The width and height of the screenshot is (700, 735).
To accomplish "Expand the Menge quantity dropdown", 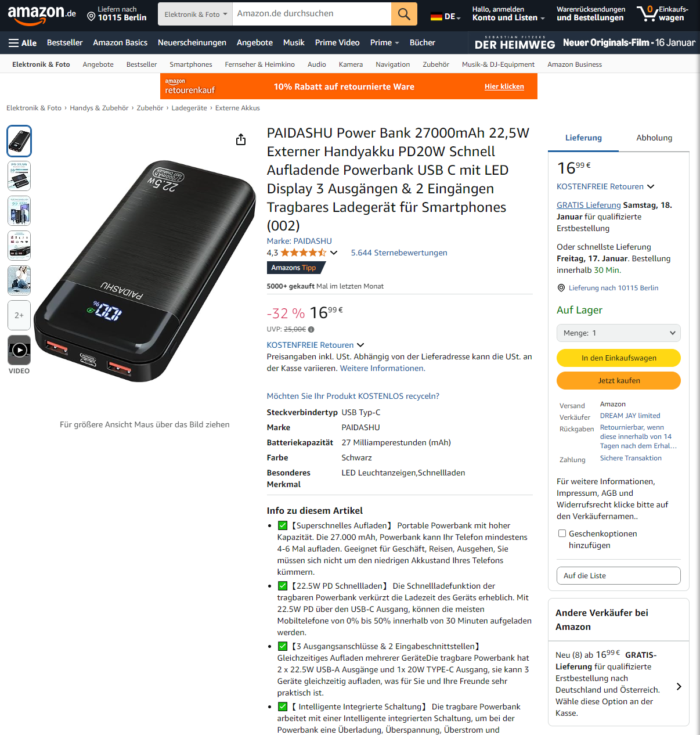I will coord(619,333).
